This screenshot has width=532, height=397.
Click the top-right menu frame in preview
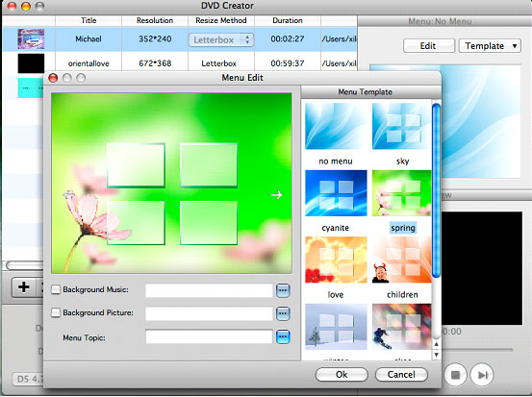click(209, 165)
